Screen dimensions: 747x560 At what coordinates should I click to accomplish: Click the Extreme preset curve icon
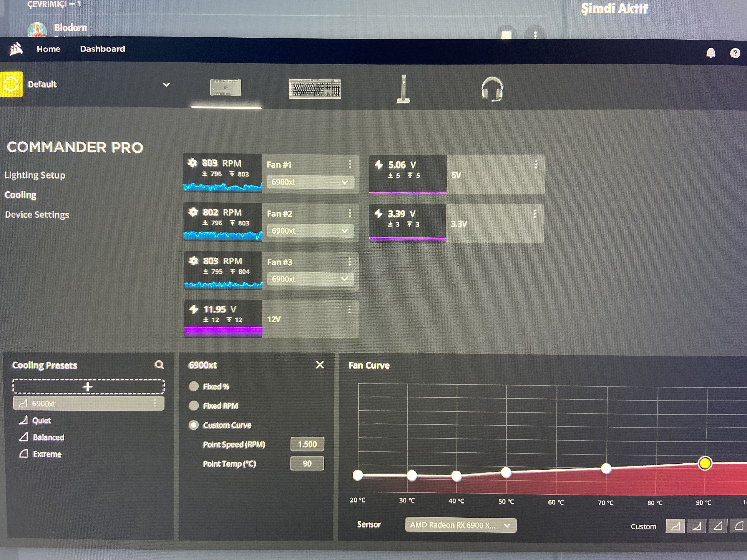(24, 454)
